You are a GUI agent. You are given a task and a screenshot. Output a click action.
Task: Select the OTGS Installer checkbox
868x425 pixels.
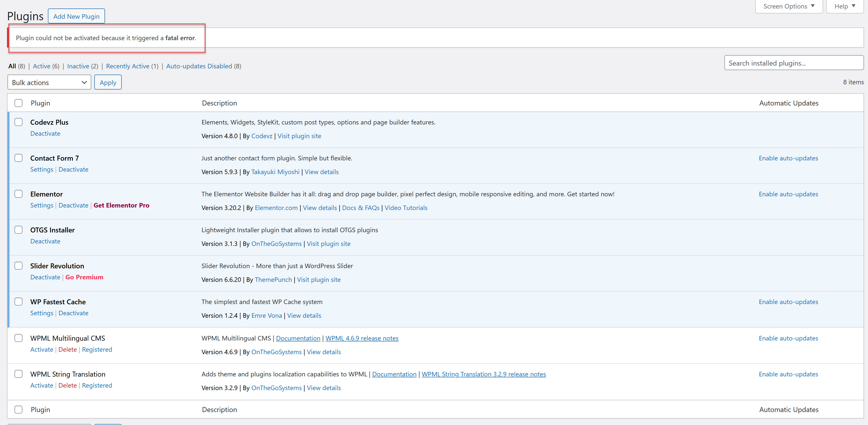point(18,230)
